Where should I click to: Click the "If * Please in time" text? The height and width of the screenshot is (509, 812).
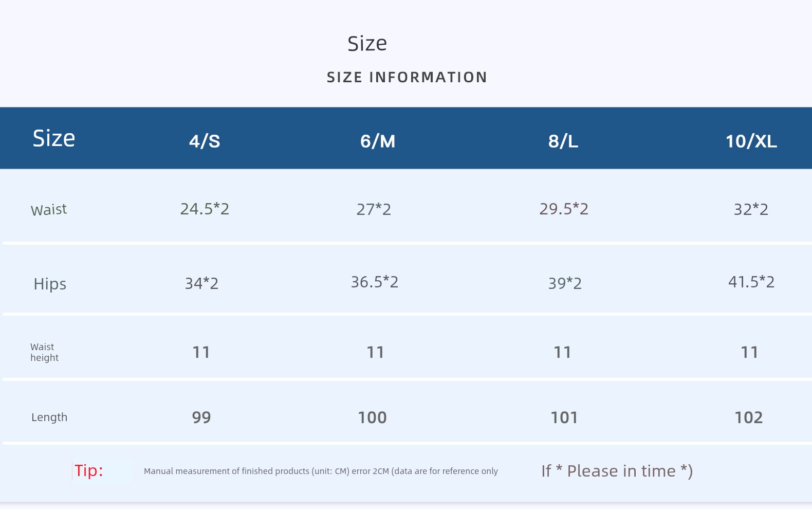617,471
